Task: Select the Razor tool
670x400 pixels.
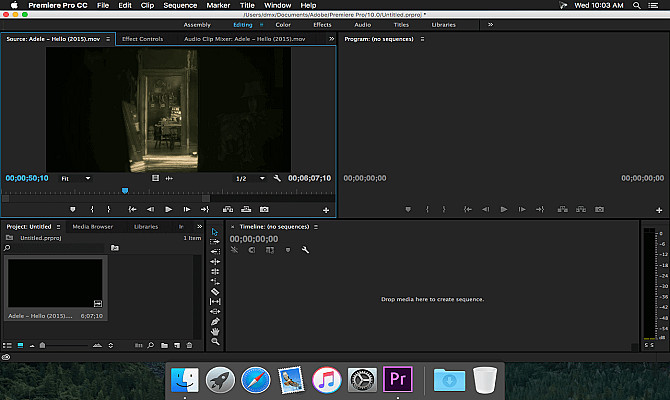Action: pos(215,291)
